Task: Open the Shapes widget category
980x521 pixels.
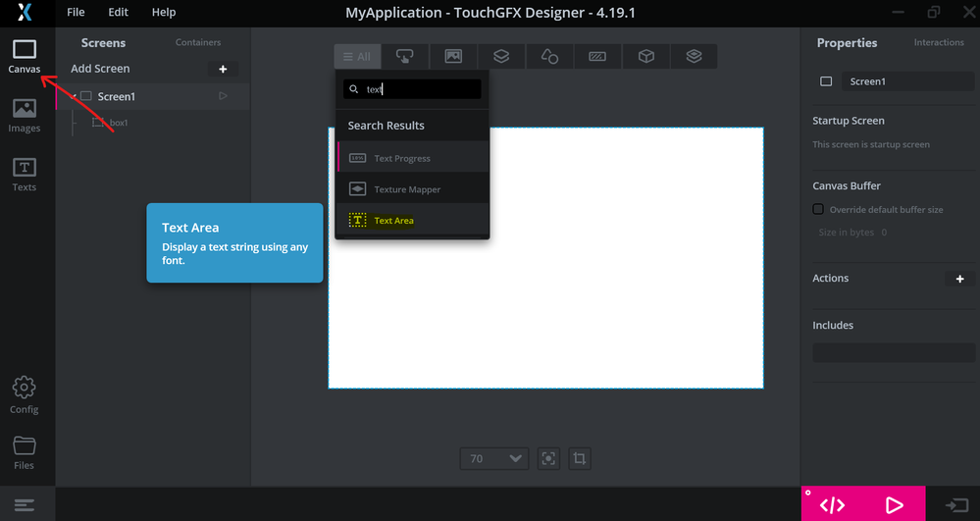Action: pos(549,56)
